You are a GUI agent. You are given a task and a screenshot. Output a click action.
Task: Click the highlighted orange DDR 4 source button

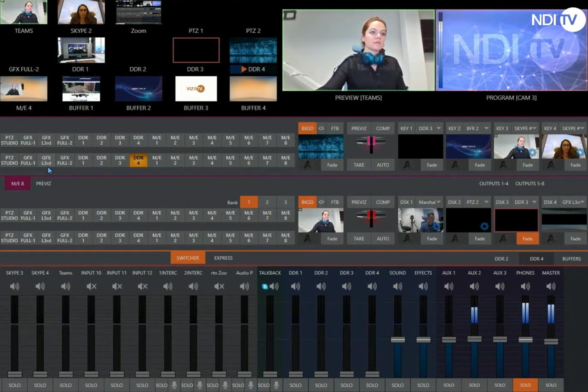click(138, 160)
